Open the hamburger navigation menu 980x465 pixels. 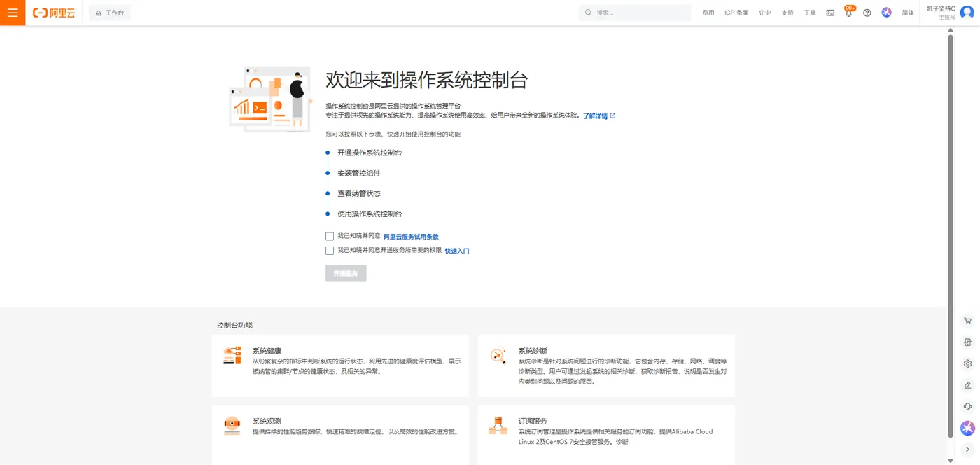click(13, 13)
